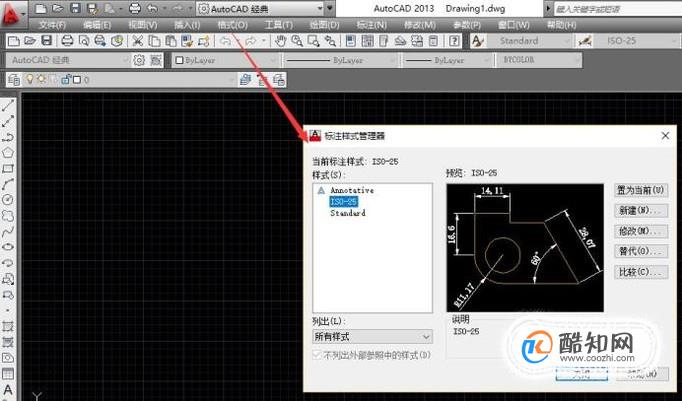Image resolution: width=682 pixels, height=401 pixels.
Task: Open 修改(M) menu
Action: point(420,25)
